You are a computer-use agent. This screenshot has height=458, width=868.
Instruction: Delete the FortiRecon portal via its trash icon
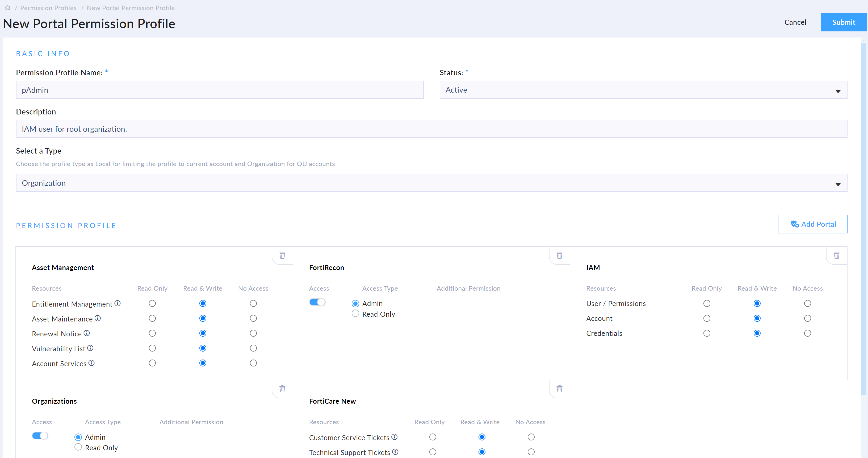pos(559,255)
